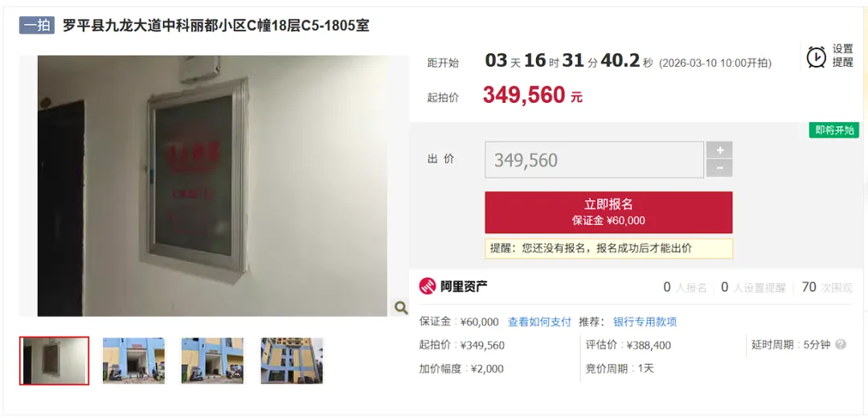The image size is (868, 418).
Task: Click the 即将开始 status tag
Action: pyautogui.click(x=834, y=130)
